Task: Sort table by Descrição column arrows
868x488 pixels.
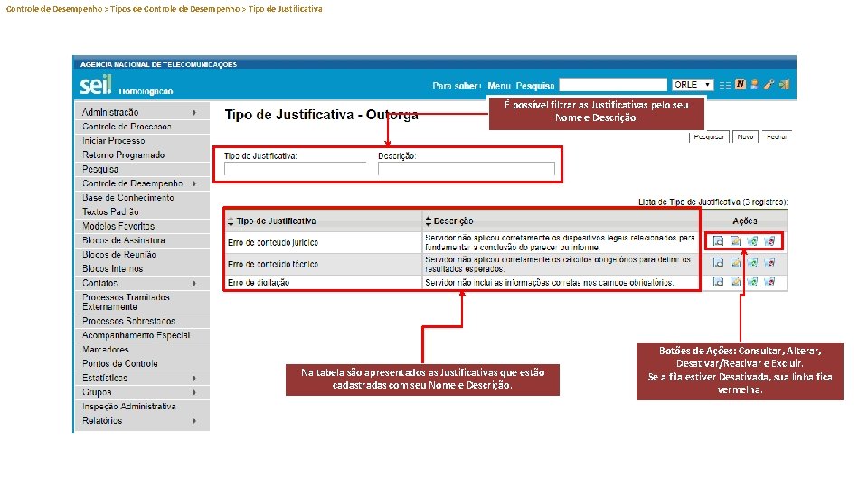Action: pyautogui.click(x=428, y=221)
